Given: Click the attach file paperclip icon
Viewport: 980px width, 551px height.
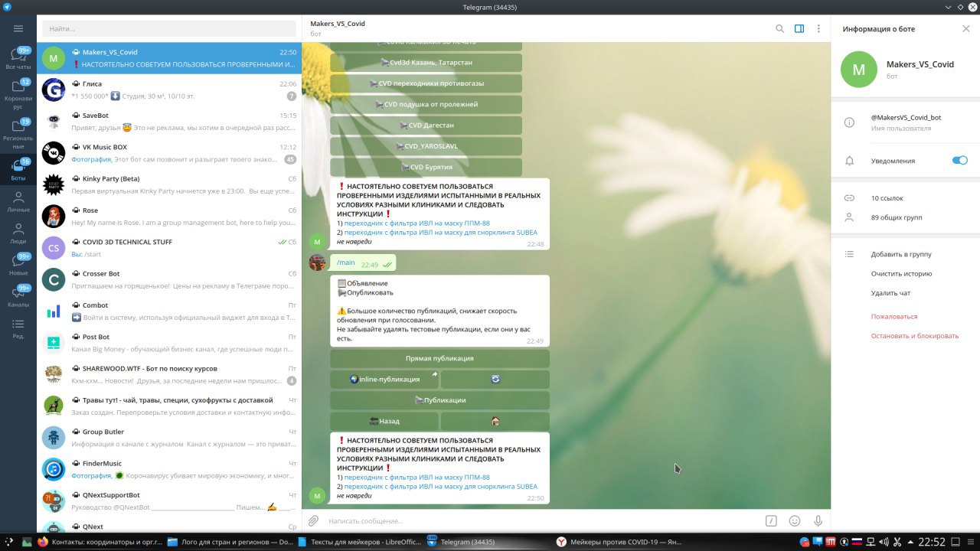Looking at the screenshot, I should pyautogui.click(x=313, y=521).
